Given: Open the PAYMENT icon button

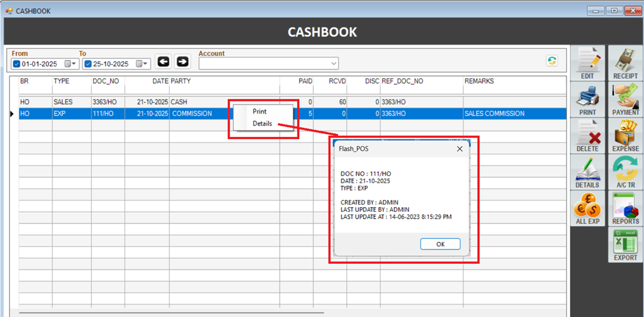Looking at the screenshot, I should pos(626,99).
